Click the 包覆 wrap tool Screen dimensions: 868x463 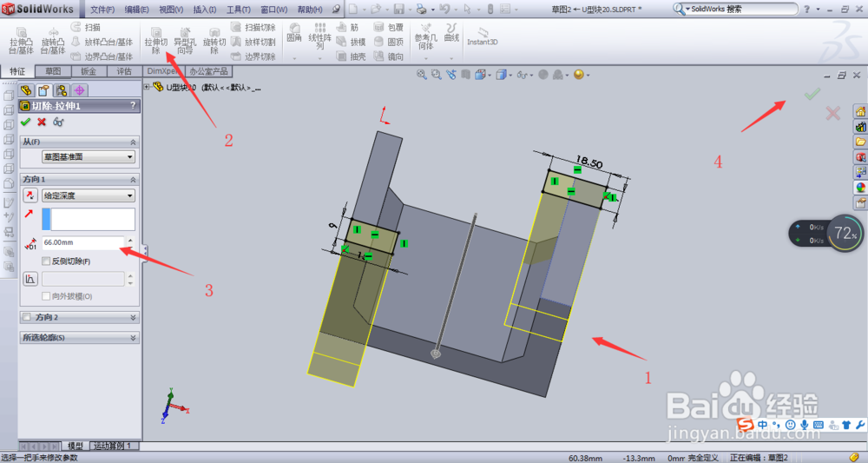click(389, 27)
